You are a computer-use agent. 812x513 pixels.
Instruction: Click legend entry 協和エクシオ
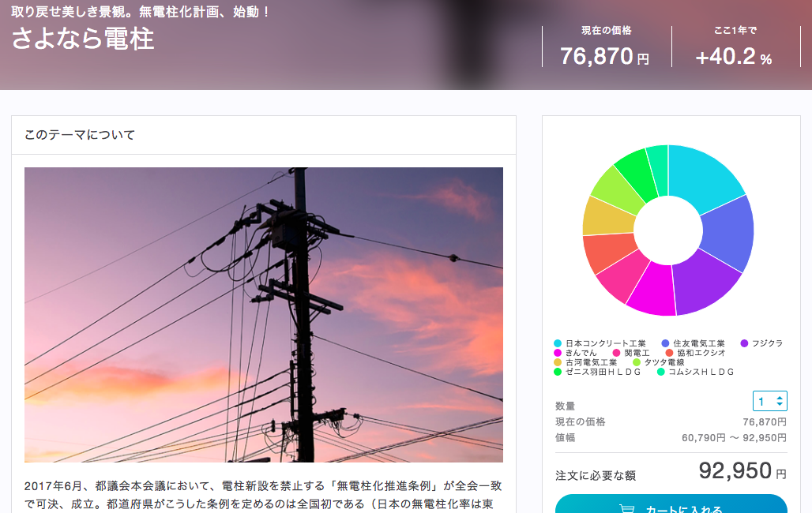pos(695,353)
